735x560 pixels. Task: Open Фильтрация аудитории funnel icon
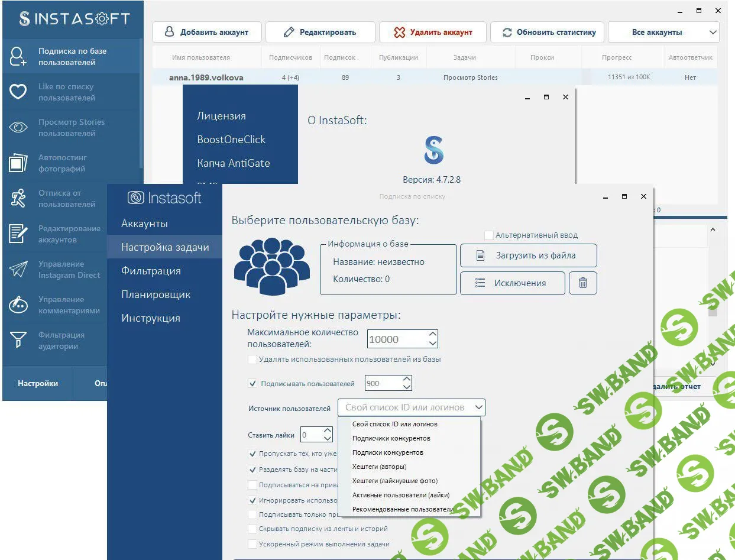[x=18, y=340]
